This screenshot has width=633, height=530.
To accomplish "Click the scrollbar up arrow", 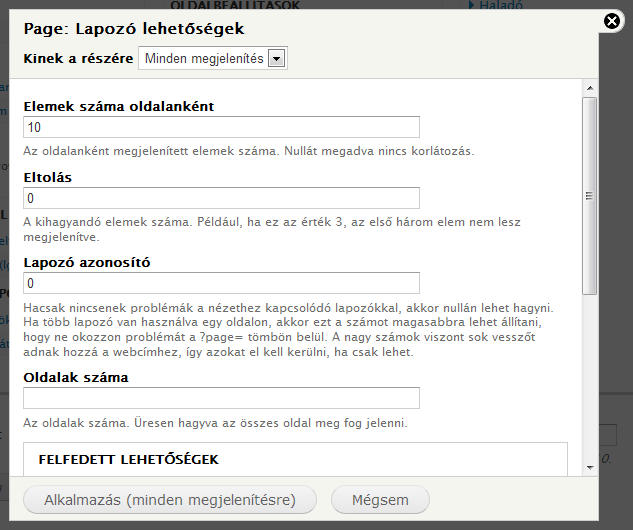I will tap(590, 88).
